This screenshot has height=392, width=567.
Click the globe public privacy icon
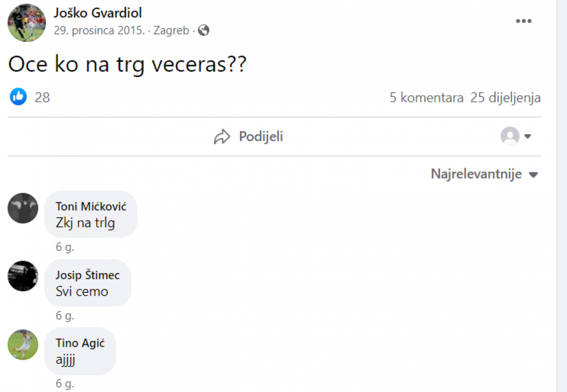pyautogui.click(x=204, y=30)
